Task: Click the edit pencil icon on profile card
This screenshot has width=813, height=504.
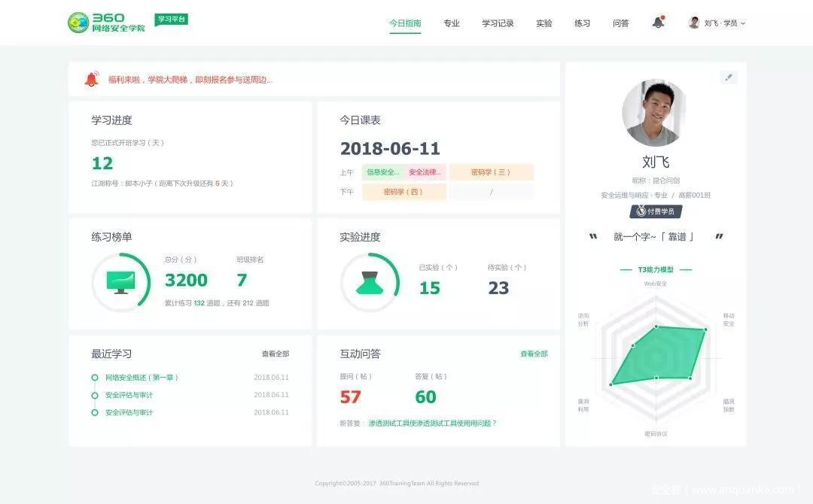Action: pyautogui.click(x=728, y=77)
